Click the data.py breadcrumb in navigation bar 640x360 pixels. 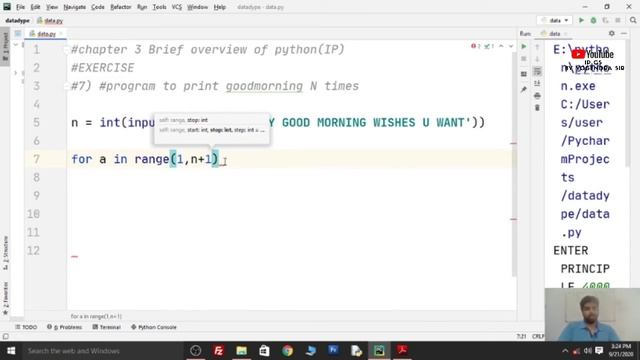pos(50,20)
